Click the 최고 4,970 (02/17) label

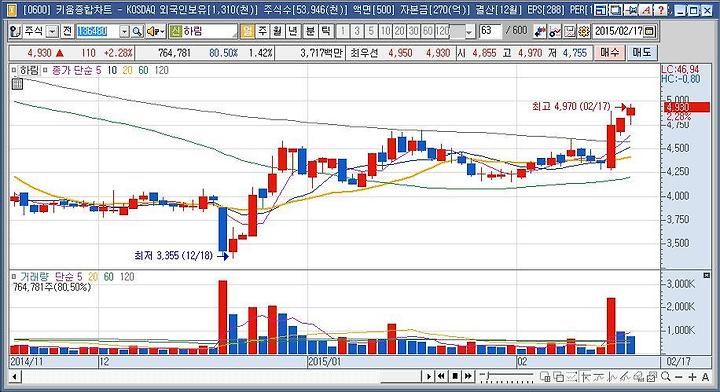pyautogui.click(x=571, y=106)
